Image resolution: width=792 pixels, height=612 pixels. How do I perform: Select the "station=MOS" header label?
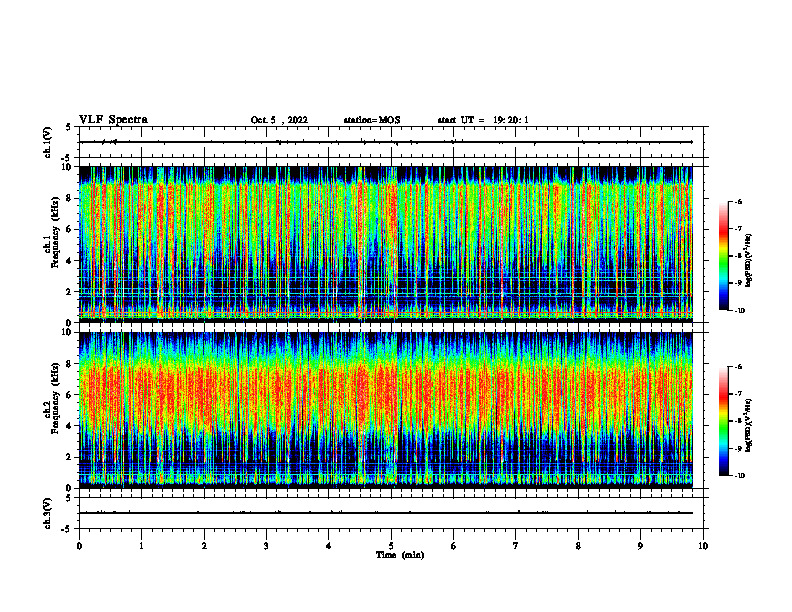372,120
